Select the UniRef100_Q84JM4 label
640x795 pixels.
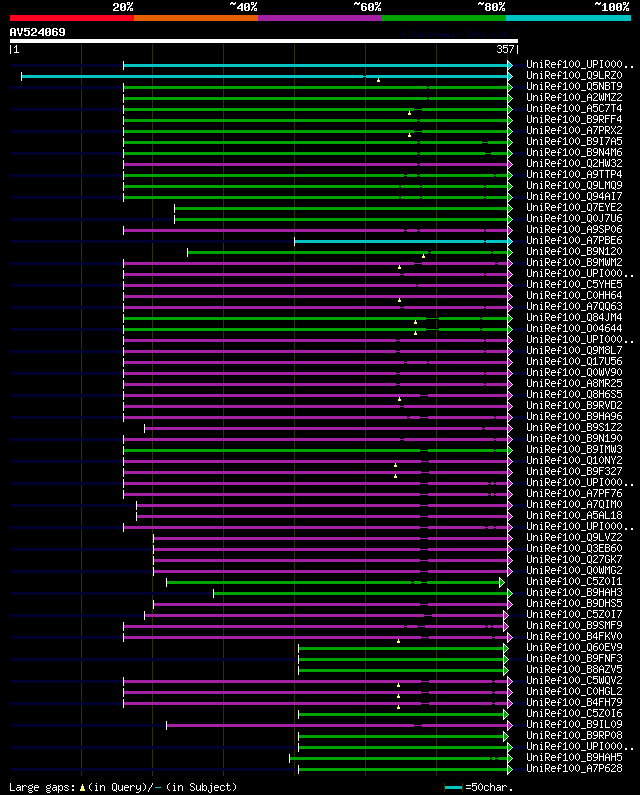point(574,317)
